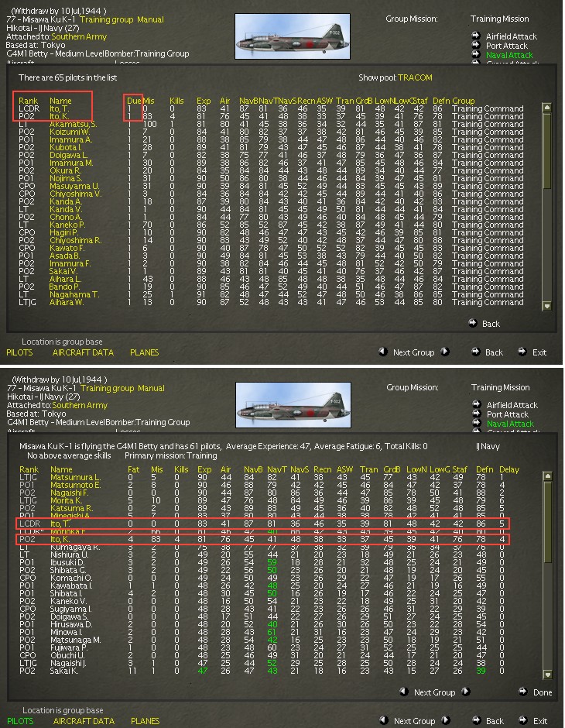565x728 pixels.
Task: Sort by the Due column header
Action: click(x=134, y=101)
